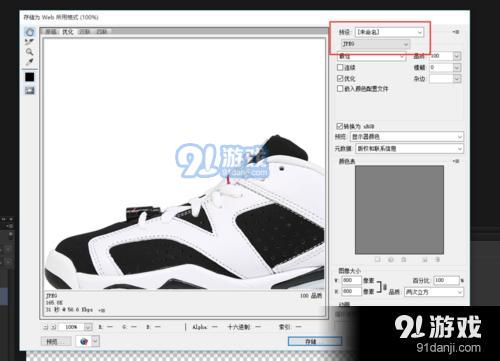Open the JPEG file format dropdown
Image resolution: width=500 pixels, height=361 pixels.
[x=375, y=44]
